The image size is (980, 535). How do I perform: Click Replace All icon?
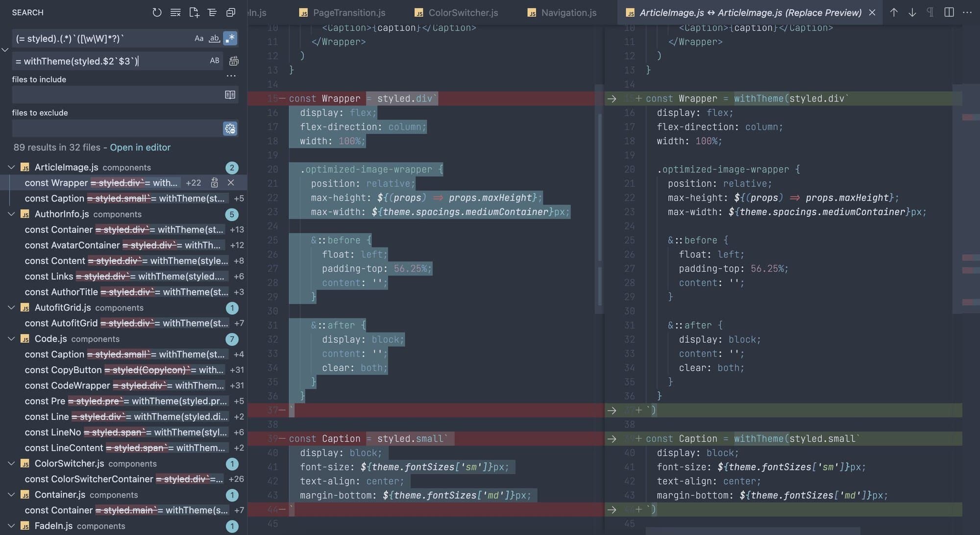click(x=234, y=61)
